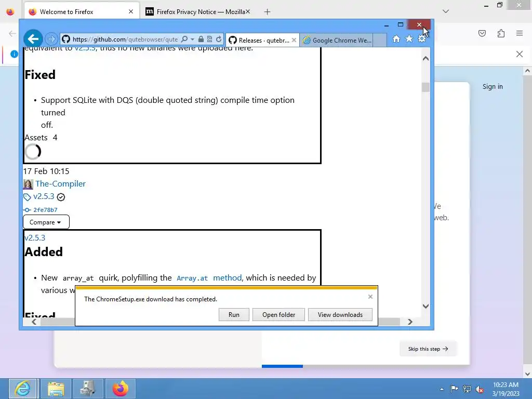Click The-Compiler avatar image
The height and width of the screenshot is (399, 532).
pos(28,184)
